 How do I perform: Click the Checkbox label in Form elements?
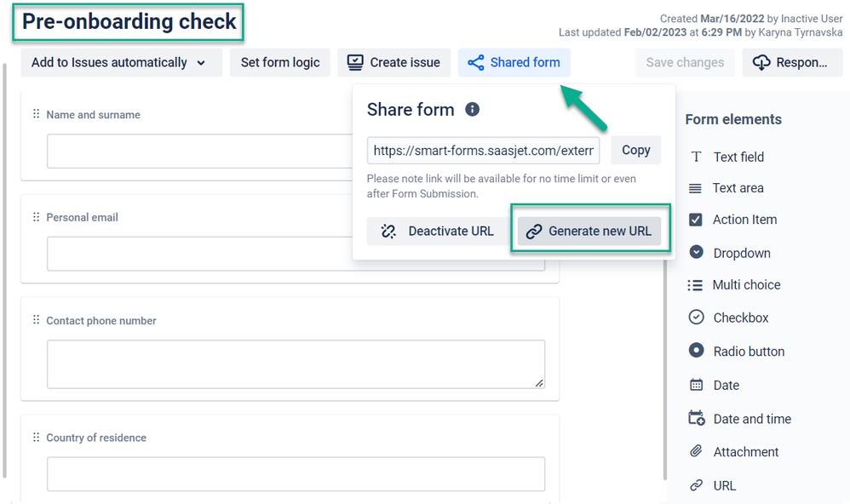pyautogui.click(x=740, y=318)
